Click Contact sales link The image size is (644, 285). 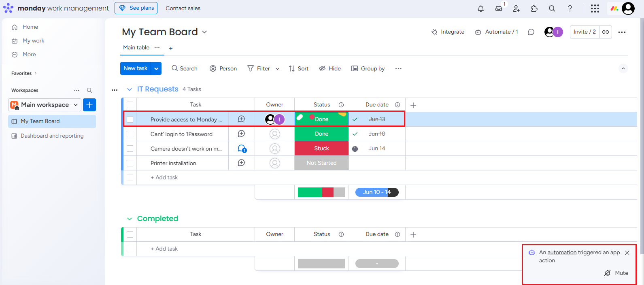coord(183,8)
